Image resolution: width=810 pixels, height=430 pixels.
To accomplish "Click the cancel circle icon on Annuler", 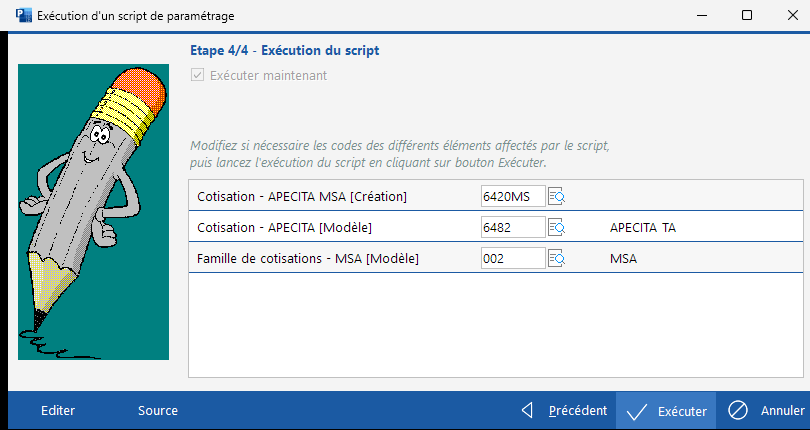I will point(738,410).
